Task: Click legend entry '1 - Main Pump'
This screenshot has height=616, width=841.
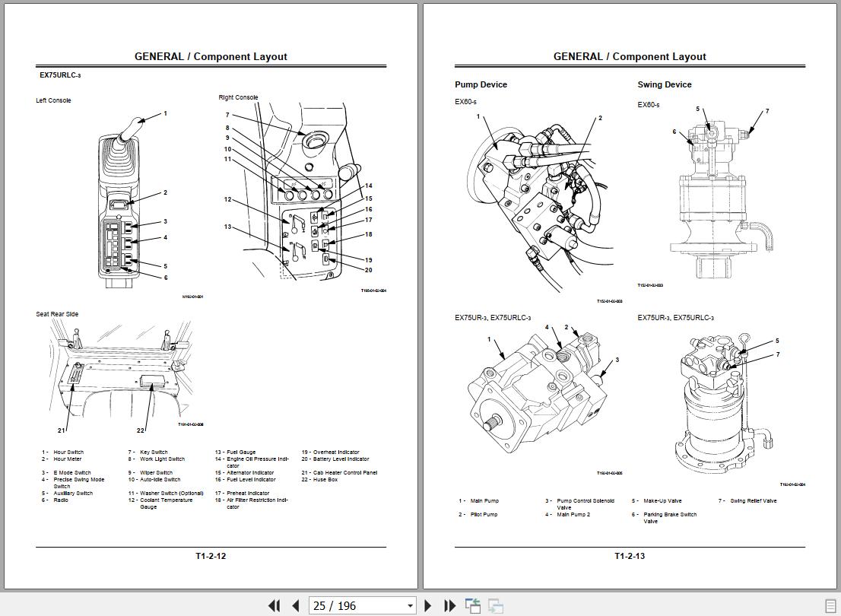Action: click(x=478, y=500)
